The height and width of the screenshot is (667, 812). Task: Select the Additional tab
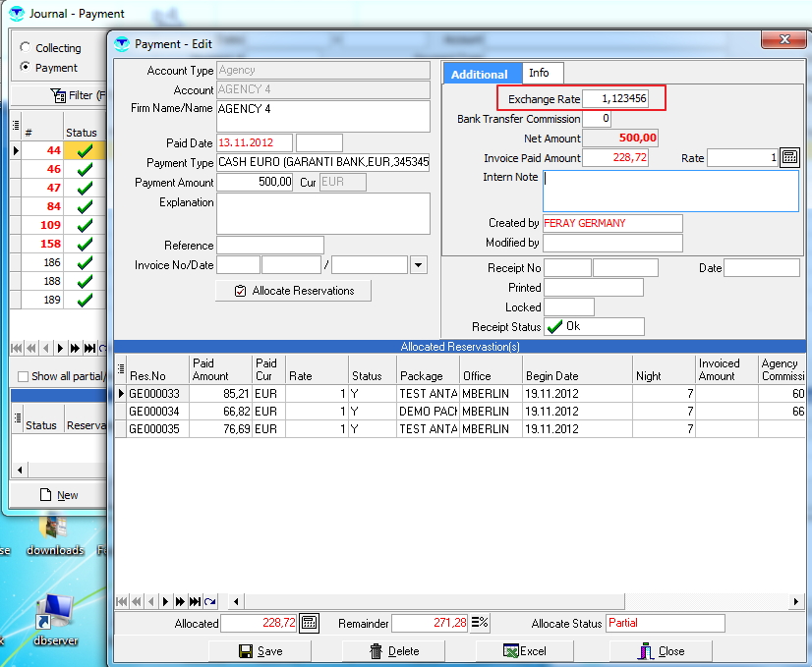pos(480,75)
